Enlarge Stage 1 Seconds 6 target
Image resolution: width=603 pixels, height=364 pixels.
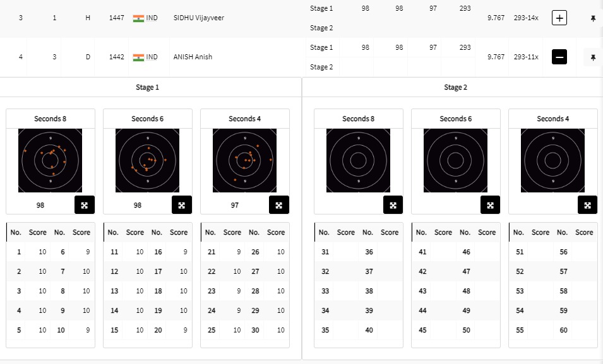point(181,205)
